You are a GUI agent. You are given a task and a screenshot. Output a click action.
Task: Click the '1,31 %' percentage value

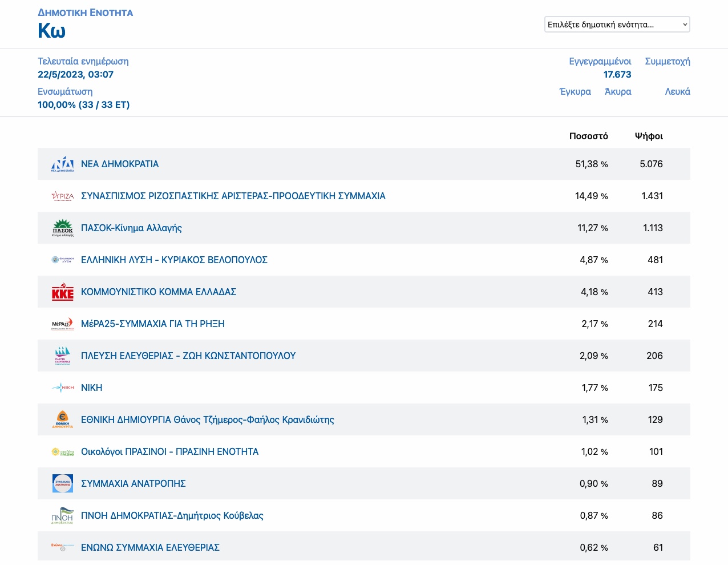click(x=595, y=419)
